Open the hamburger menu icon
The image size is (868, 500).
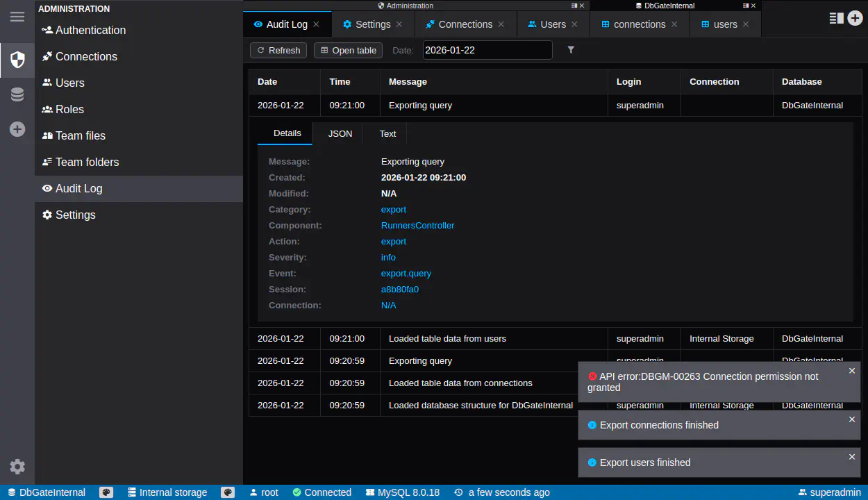(17, 17)
